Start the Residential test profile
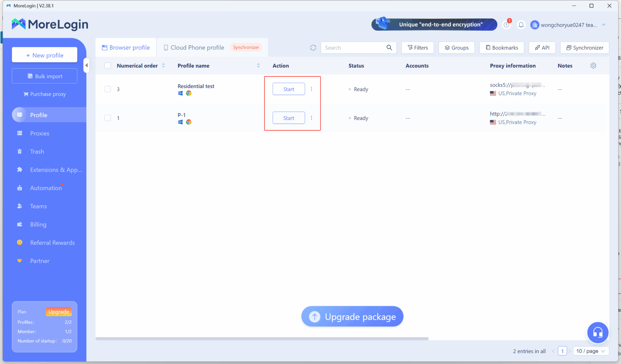 [x=288, y=89]
